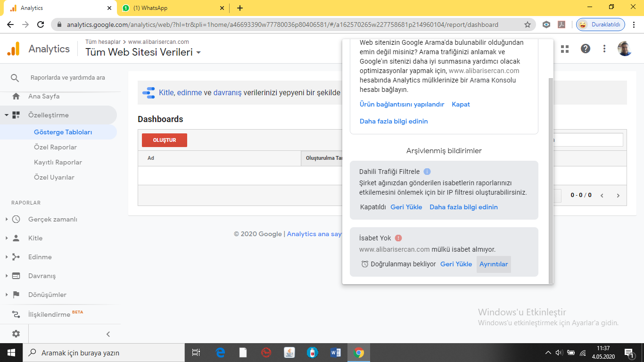
Task: Open a new browser tab with plus
Action: [240, 8]
